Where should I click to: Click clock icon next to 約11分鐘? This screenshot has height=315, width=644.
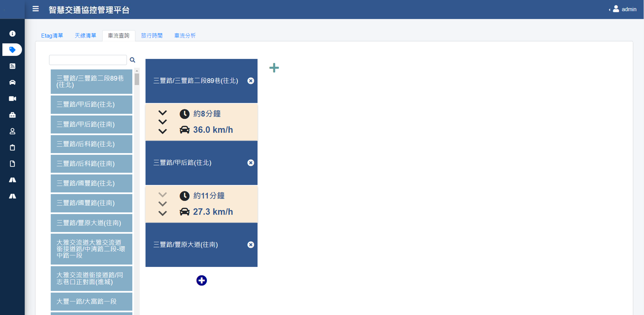coord(185,196)
